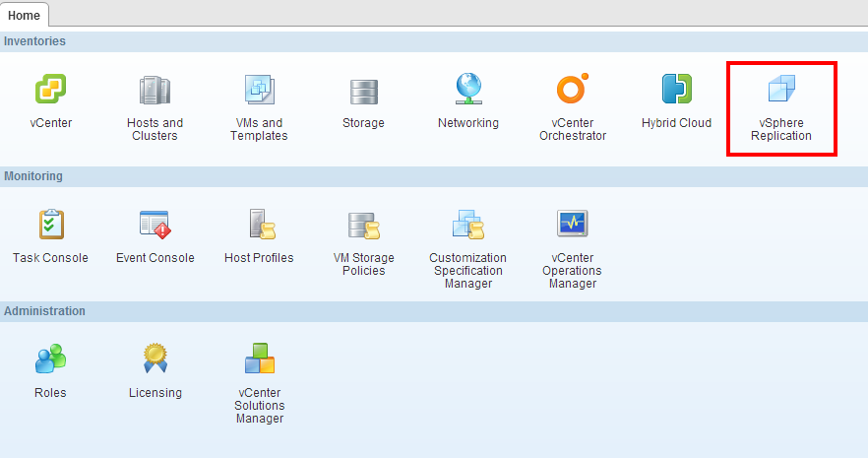The width and height of the screenshot is (868, 458).
Task: Open the Storage inventory icon
Action: tap(364, 92)
